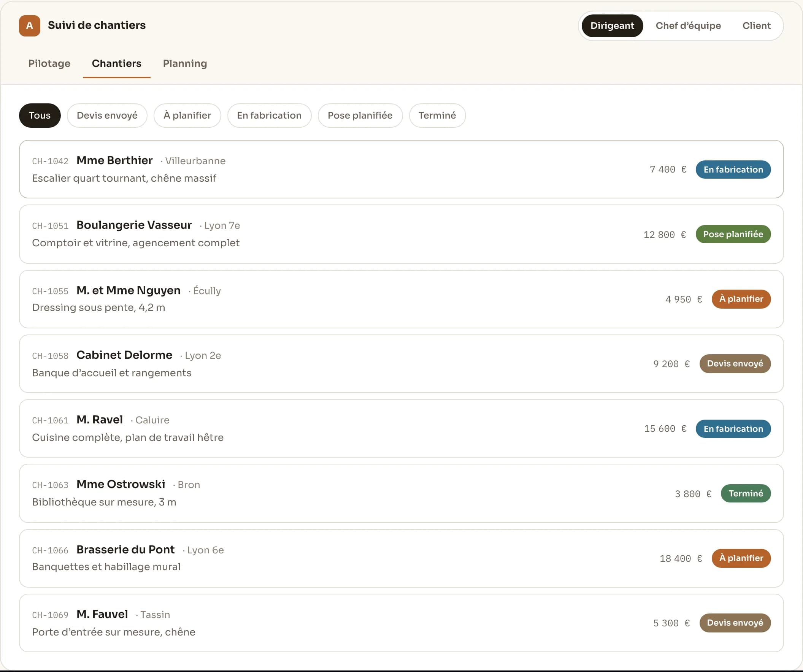The height and width of the screenshot is (672, 803).
Task: Click the amount 15 600 €
Action: [x=665, y=429]
